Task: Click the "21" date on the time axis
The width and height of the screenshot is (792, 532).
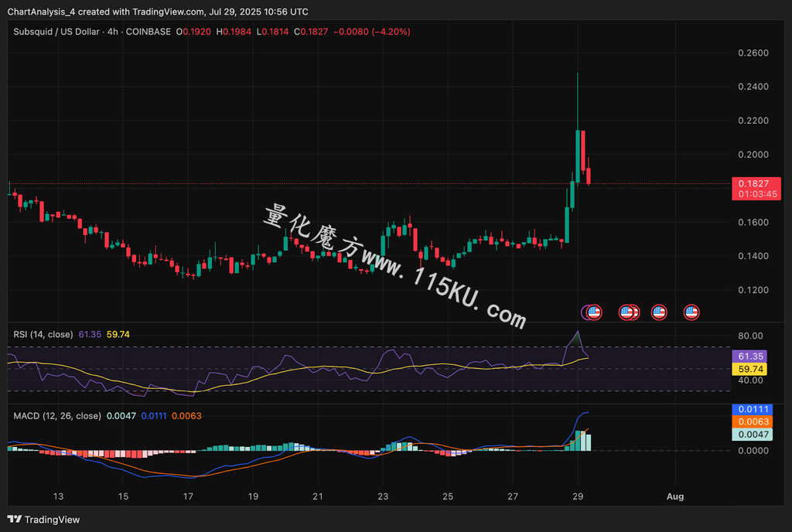Action: pyautogui.click(x=318, y=496)
